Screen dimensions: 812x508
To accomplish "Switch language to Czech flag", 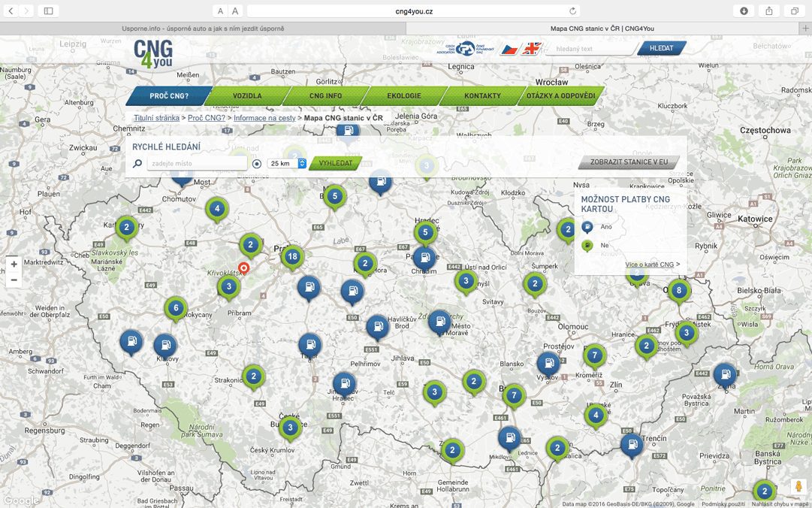I will (x=509, y=49).
